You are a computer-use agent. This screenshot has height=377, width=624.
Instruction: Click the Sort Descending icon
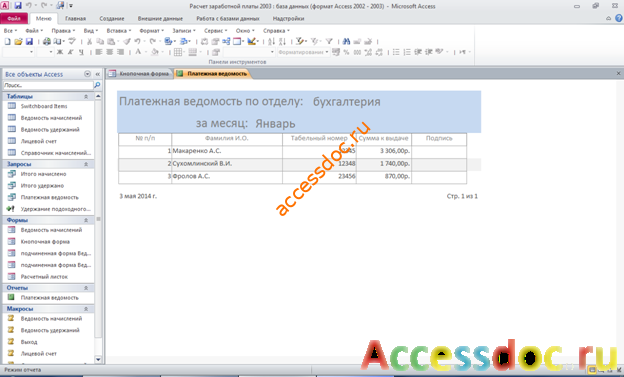coord(282,41)
